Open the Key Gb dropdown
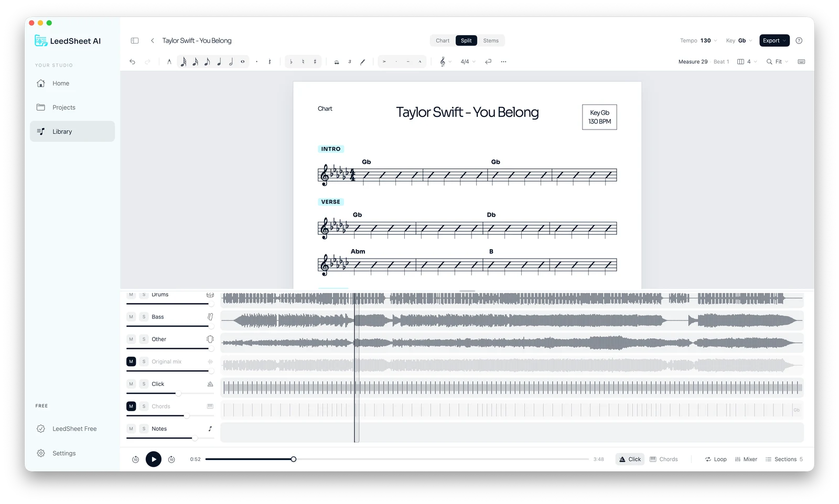 [x=739, y=40]
